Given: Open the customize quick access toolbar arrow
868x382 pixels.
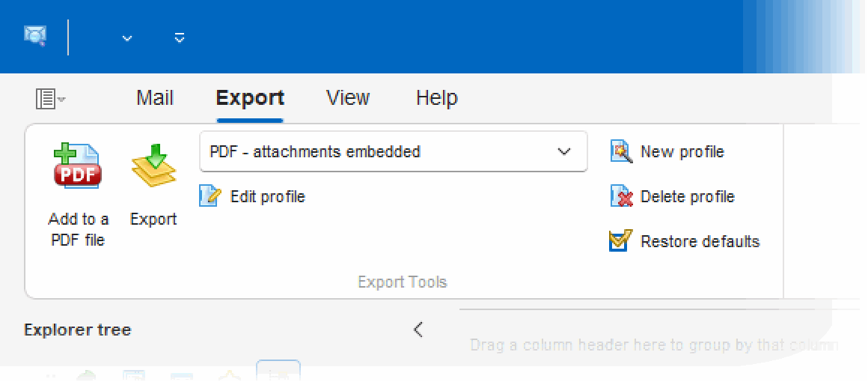Looking at the screenshot, I should click(180, 37).
